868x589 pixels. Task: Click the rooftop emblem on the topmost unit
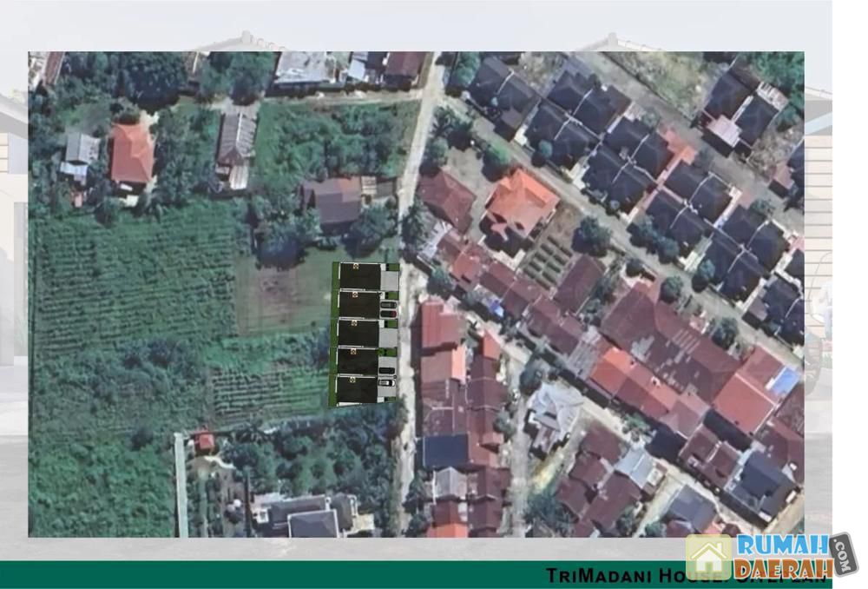pyautogui.click(x=354, y=267)
